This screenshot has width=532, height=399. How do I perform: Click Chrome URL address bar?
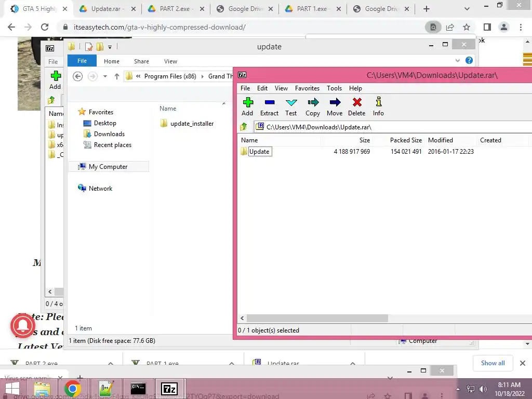240,27
